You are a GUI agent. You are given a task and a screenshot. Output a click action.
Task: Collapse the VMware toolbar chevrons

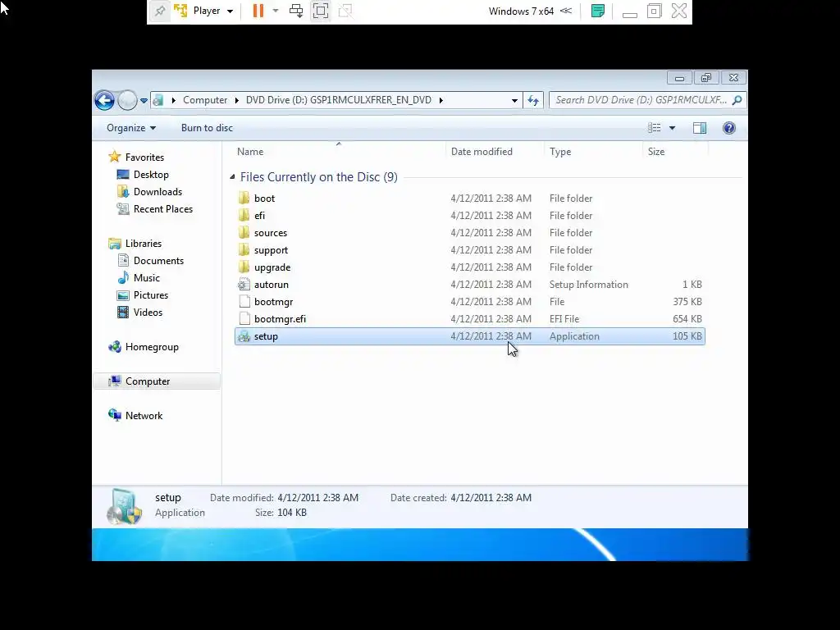tap(566, 11)
